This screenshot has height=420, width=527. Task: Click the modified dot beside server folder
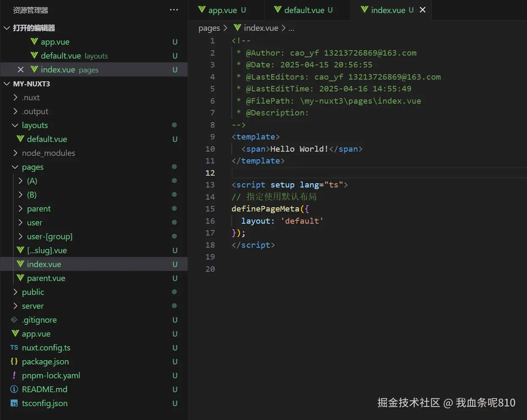tap(175, 306)
